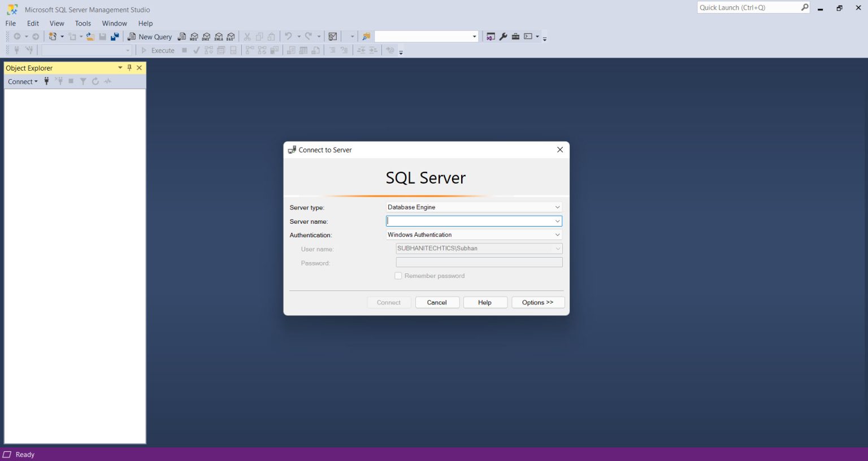Screen dimensions: 868x461
Task: Open the Tools menu
Action: click(x=83, y=23)
